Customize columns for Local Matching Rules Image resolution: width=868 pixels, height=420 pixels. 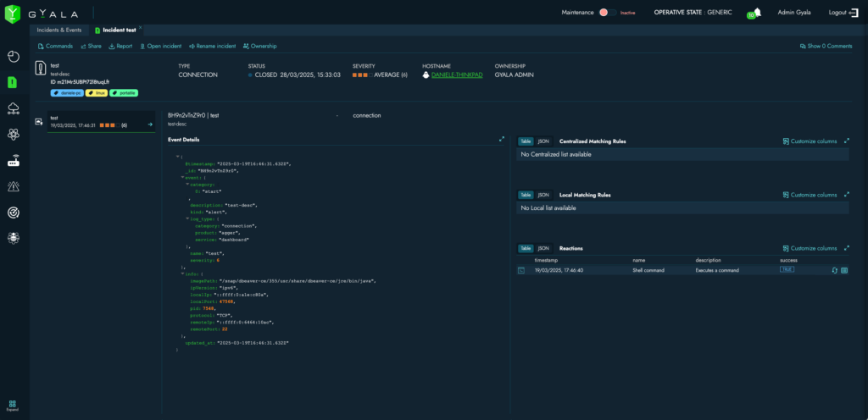click(x=810, y=195)
